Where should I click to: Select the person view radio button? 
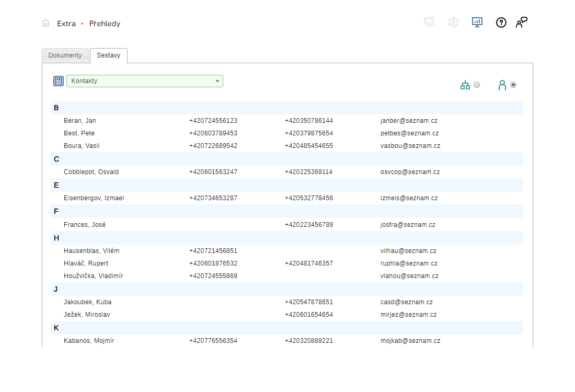click(513, 85)
